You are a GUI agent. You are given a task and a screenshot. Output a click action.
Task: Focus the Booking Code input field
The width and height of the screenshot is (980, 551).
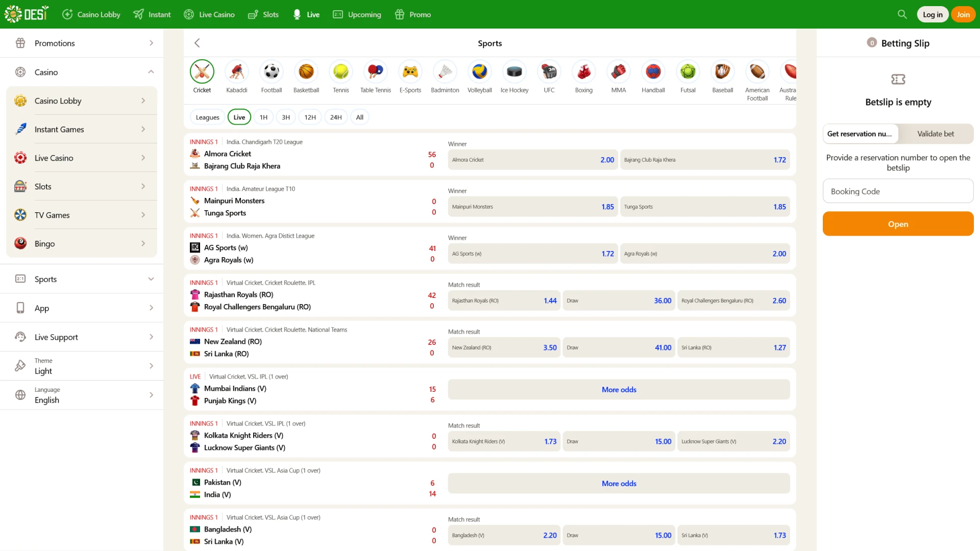(x=898, y=191)
